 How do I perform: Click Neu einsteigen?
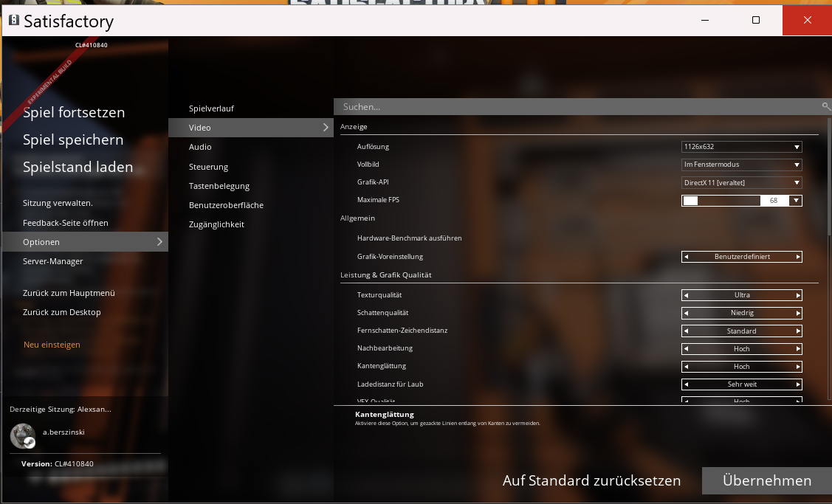pos(52,345)
